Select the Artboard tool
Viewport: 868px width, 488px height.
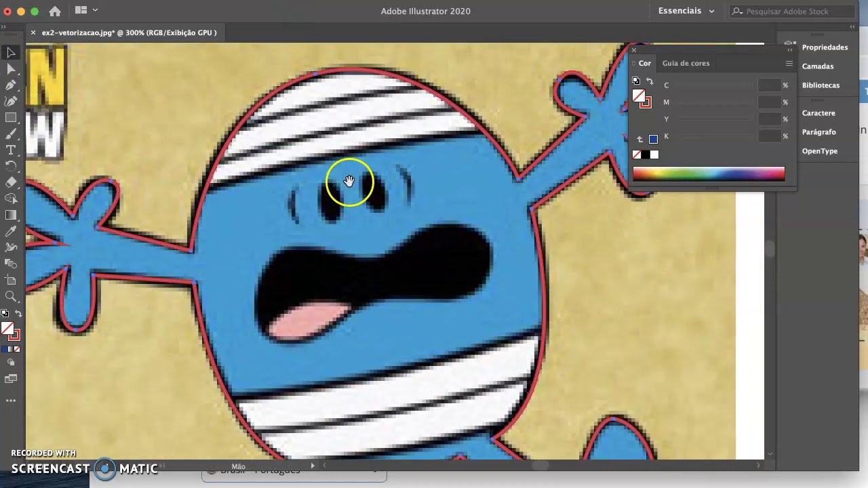[x=11, y=281]
